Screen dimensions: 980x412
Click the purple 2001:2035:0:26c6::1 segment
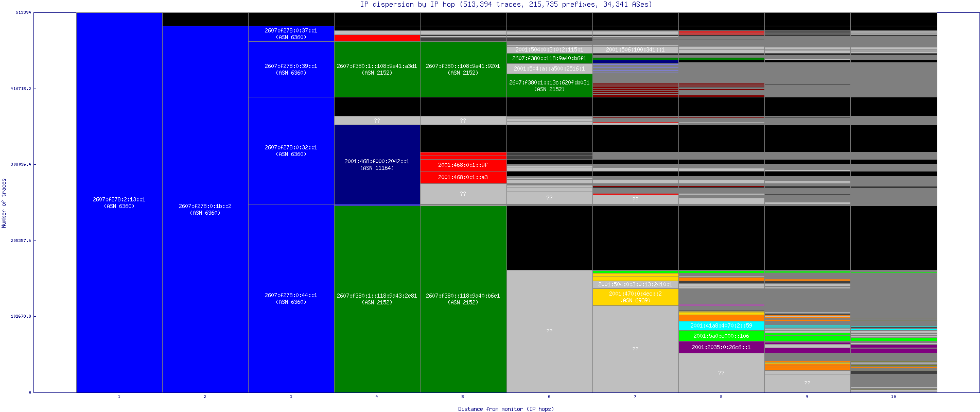point(721,347)
